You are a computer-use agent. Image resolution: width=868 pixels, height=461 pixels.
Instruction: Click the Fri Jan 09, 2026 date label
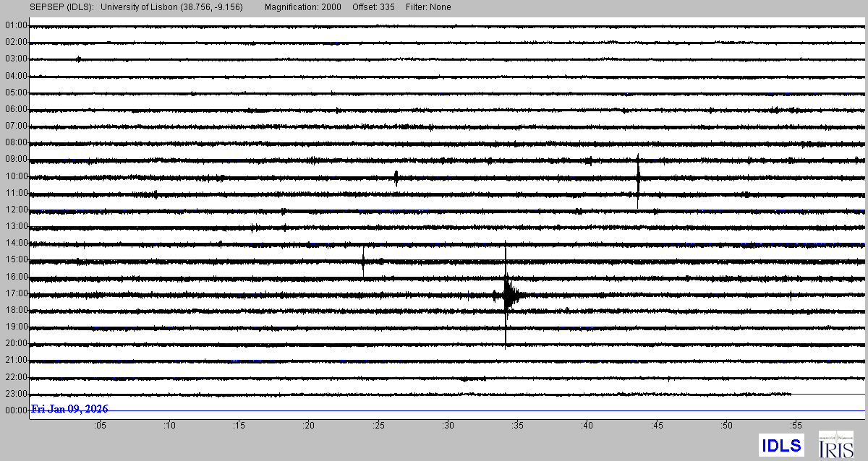coord(69,409)
